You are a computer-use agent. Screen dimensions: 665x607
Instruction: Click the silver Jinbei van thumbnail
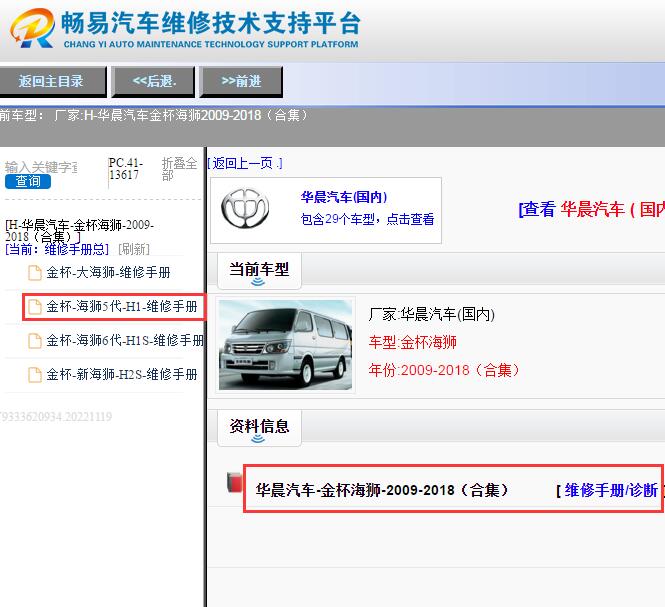point(285,345)
